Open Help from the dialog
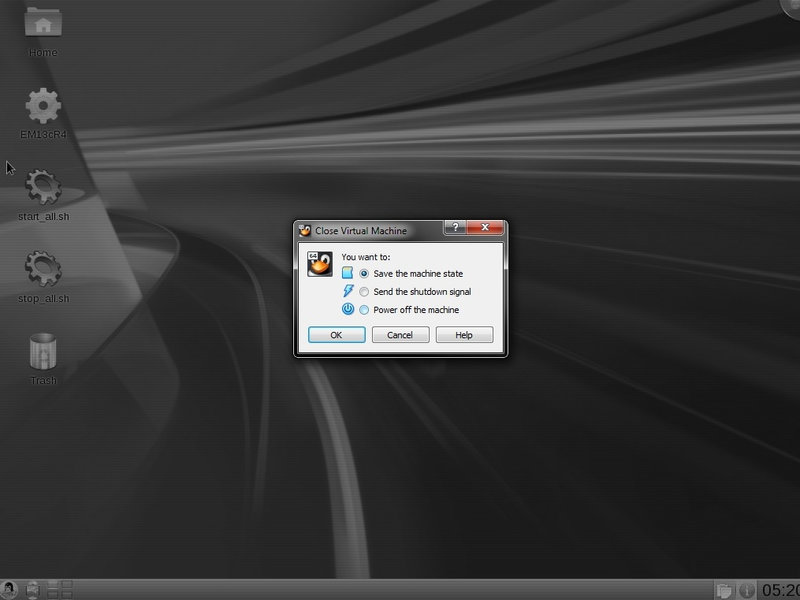 coord(464,335)
